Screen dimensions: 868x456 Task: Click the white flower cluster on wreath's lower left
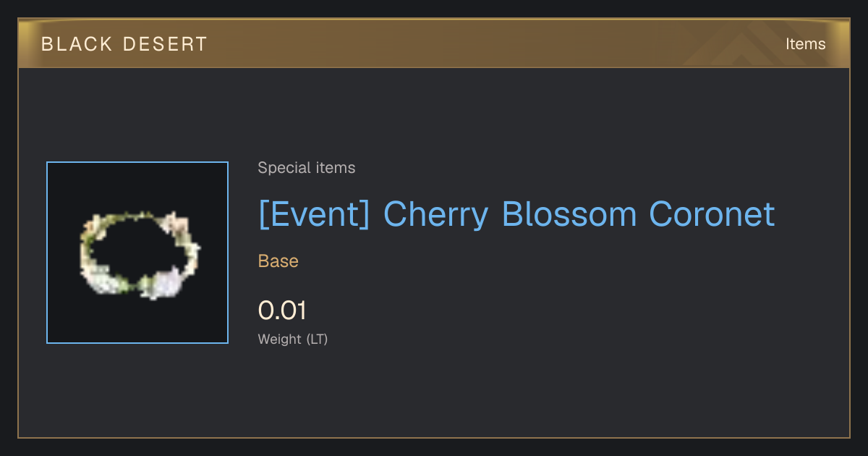[107, 279]
